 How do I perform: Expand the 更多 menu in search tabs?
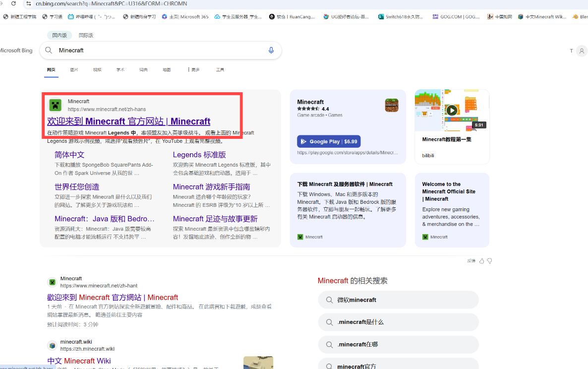tap(193, 70)
